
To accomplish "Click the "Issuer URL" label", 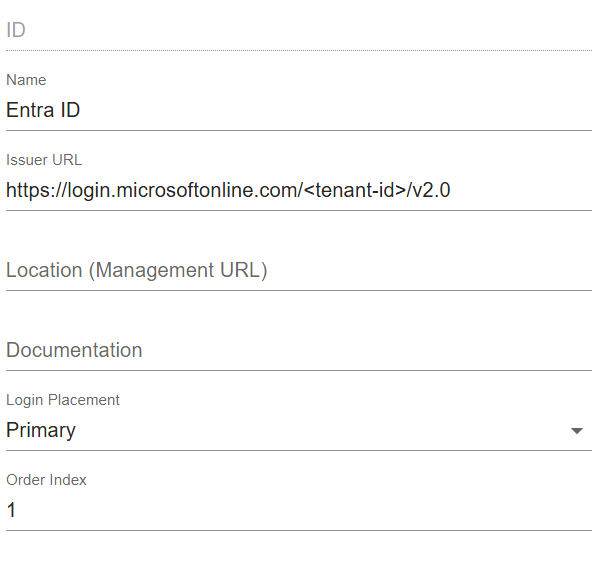I will pyautogui.click(x=44, y=160).
